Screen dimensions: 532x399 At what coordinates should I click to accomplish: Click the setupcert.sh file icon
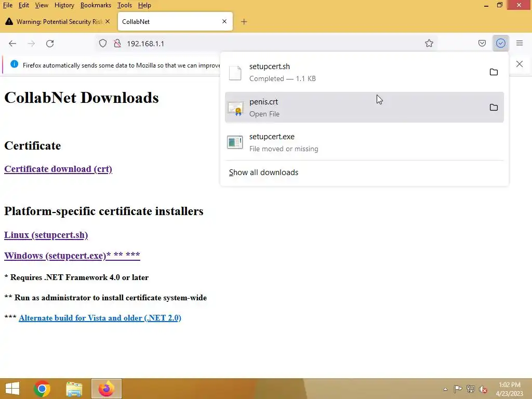point(235,73)
